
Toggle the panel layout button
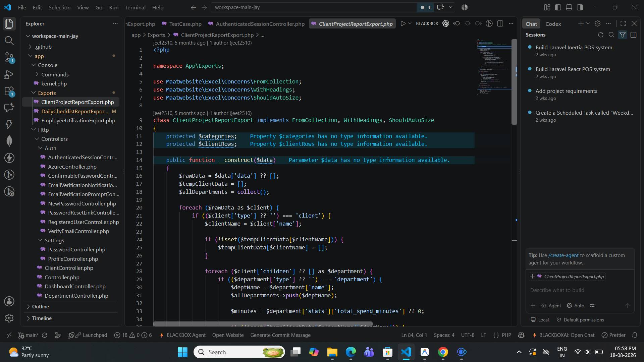pos(569,7)
